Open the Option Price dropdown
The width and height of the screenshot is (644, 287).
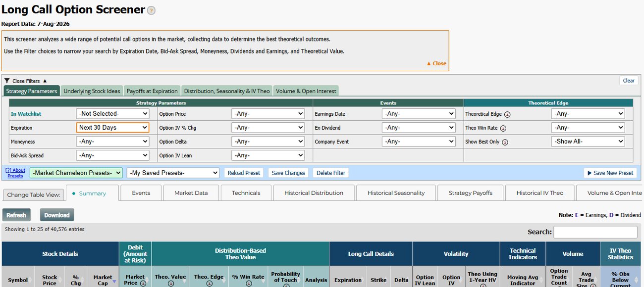pos(268,113)
